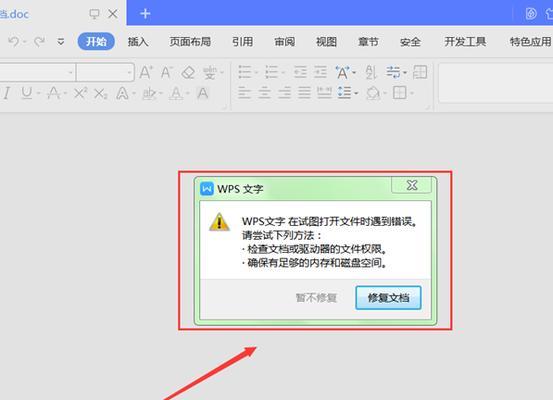Open the 安全 ribbon tab
The width and height of the screenshot is (553, 400).
(410, 42)
